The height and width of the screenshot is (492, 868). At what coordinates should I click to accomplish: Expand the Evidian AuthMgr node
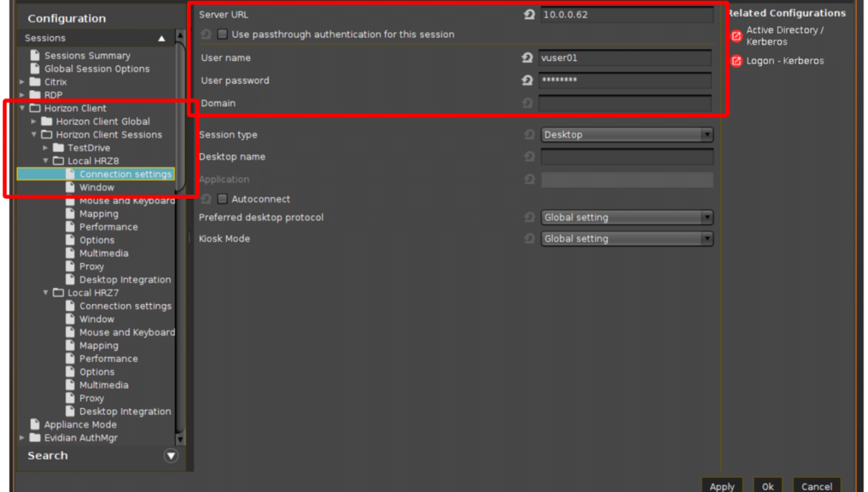(x=22, y=438)
